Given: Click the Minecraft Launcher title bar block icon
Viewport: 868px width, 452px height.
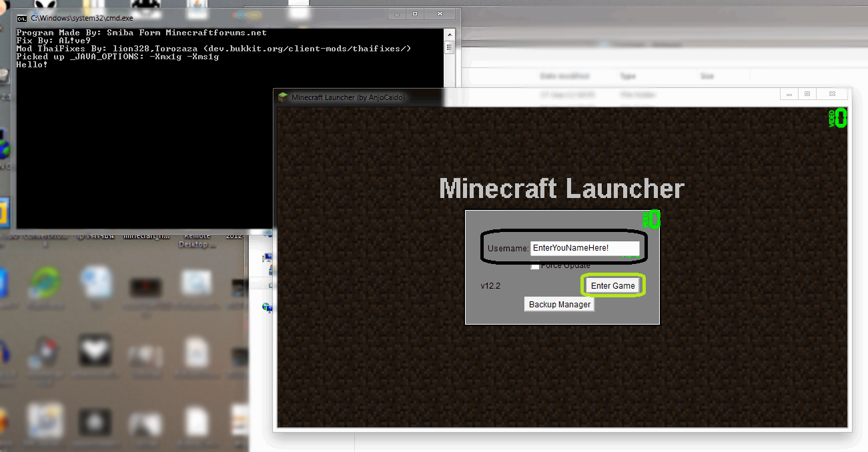Looking at the screenshot, I should (283, 97).
